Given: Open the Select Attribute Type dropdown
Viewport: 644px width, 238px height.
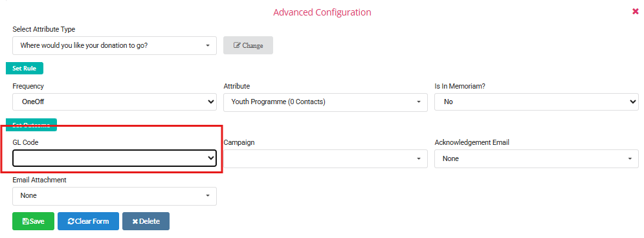Looking at the screenshot, I should [114, 45].
